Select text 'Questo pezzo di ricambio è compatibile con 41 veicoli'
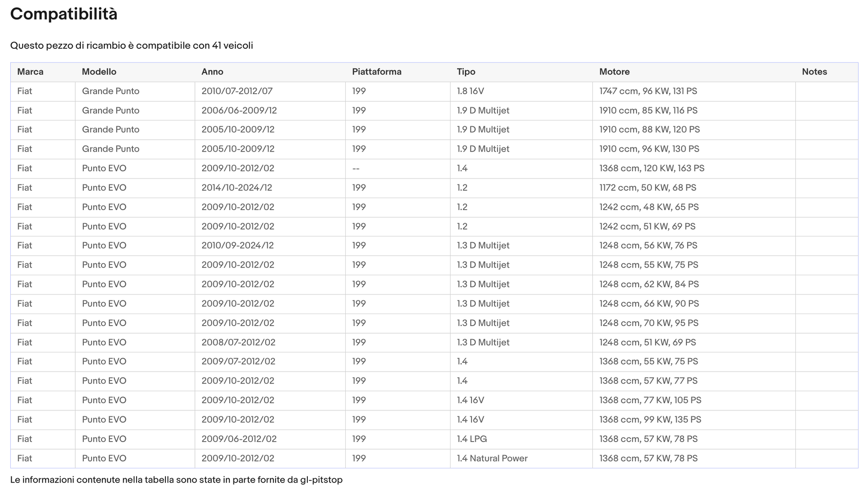This screenshot has height=496, width=868. click(x=132, y=45)
